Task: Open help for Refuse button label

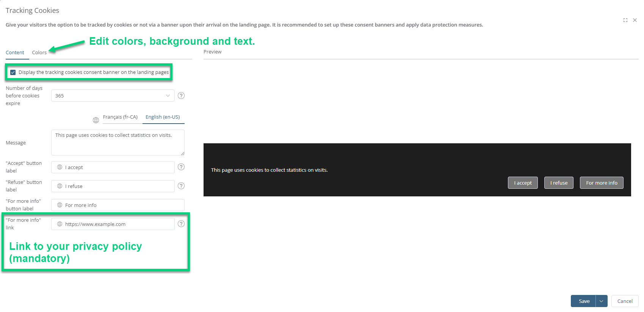Action: pyautogui.click(x=181, y=186)
